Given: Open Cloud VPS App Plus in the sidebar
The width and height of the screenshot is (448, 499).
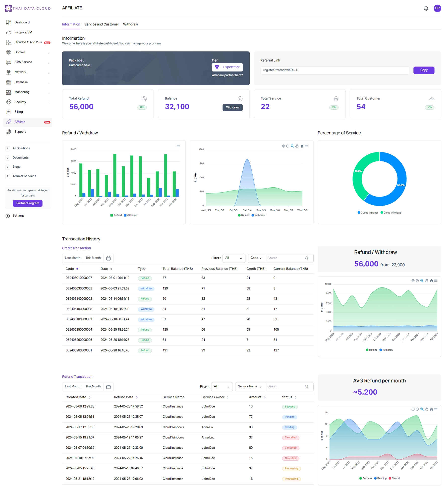Looking at the screenshot, I should click(x=27, y=42).
